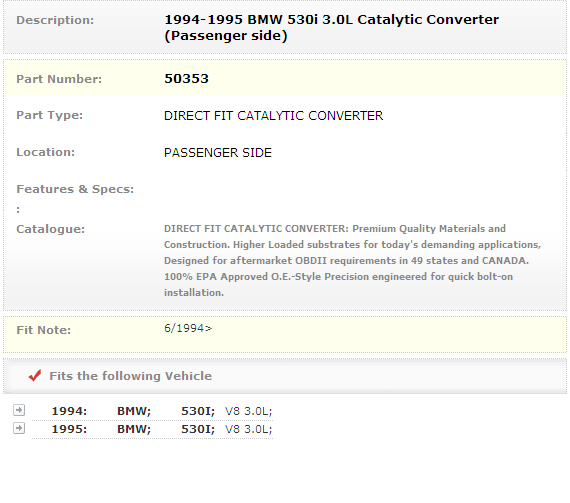Click the Fits the following Vehicle header

[131, 376]
